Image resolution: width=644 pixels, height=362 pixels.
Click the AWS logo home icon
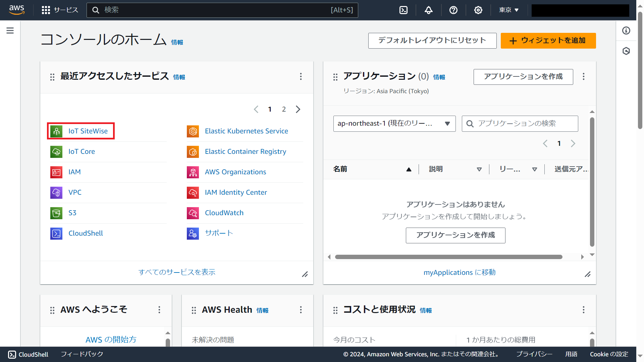coord(17,10)
